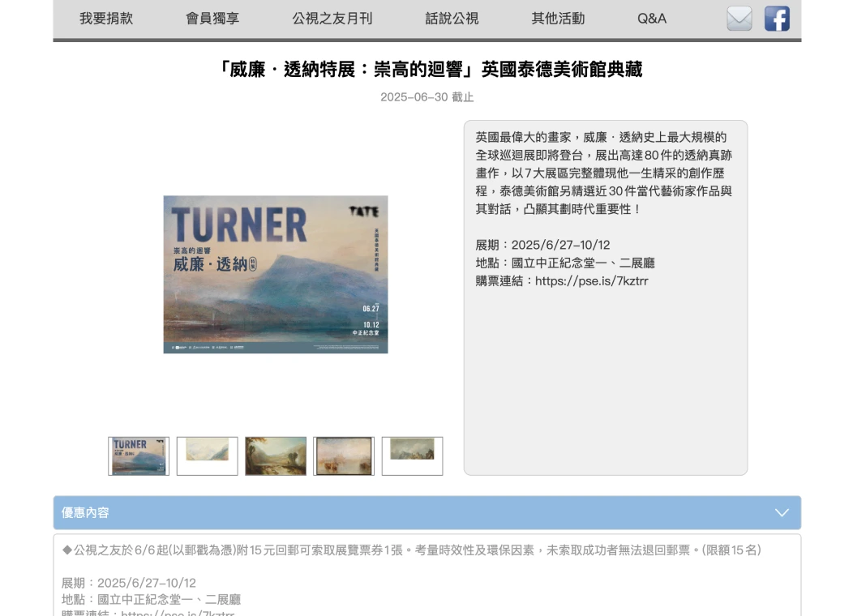The height and width of the screenshot is (616, 853).
Task: Open the 話說公視 menu
Action: [452, 19]
